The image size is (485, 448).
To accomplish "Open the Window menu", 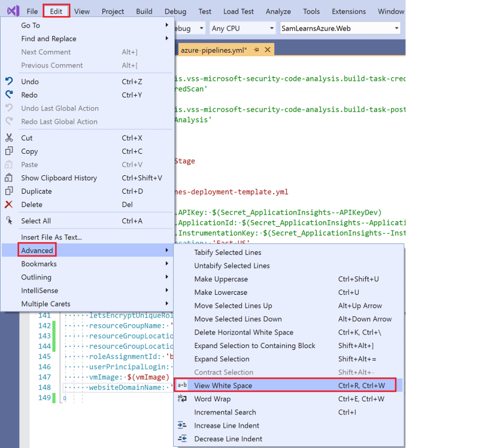I will pyautogui.click(x=391, y=11).
